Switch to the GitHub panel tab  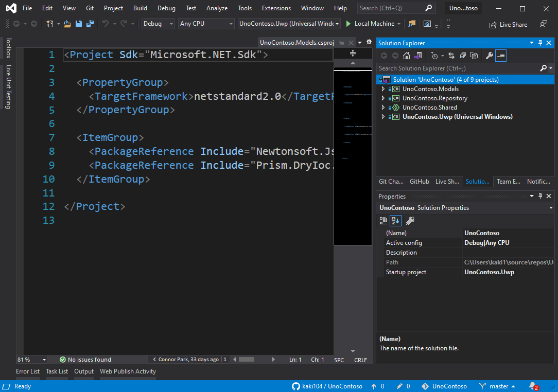(419, 182)
